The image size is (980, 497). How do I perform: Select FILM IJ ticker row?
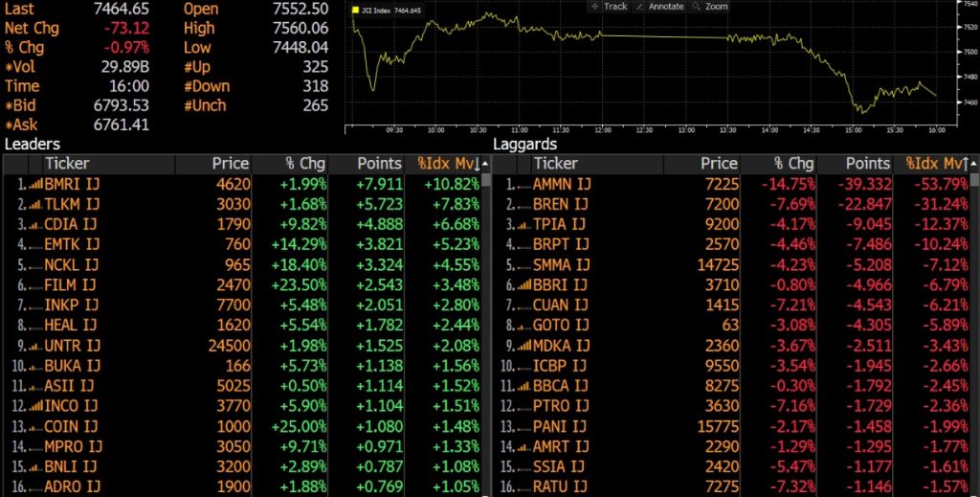point(70,285)
